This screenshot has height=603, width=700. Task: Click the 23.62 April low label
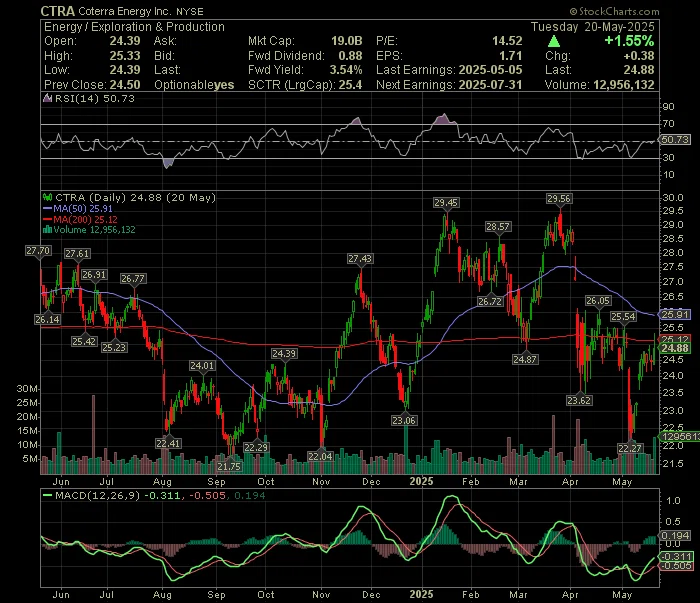[579, 400]
